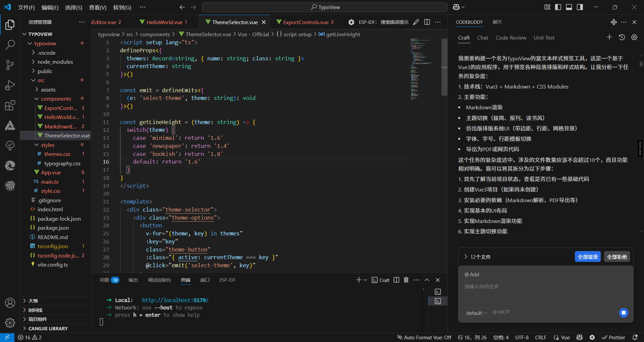Viewport: 644px width, 342px height.
Task: Expand the node_modules folder
Action: click(x=55, y=62)
